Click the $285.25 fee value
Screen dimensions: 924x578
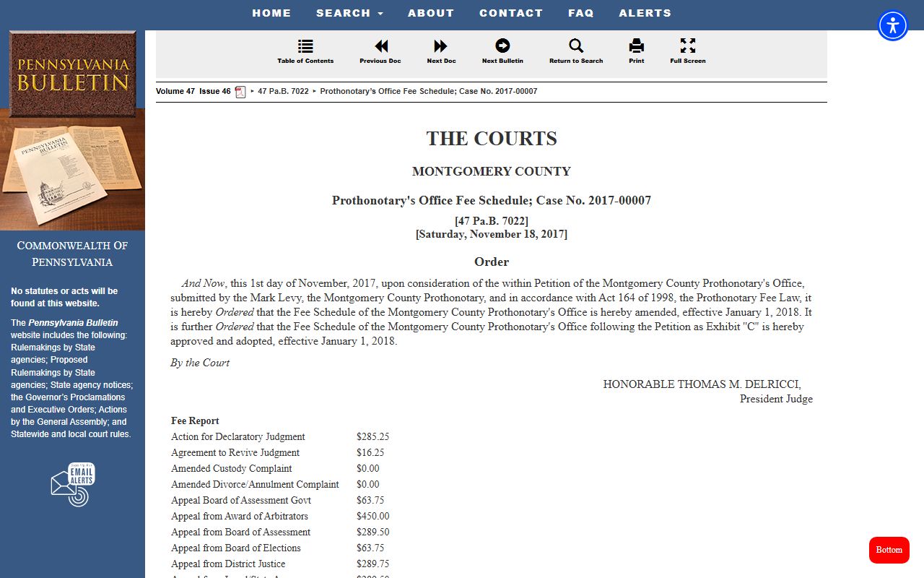[x=373, y=436]
